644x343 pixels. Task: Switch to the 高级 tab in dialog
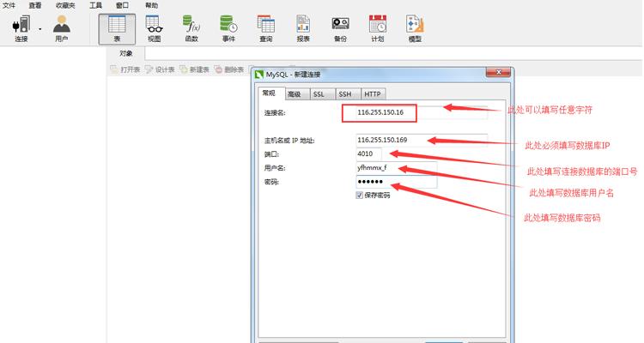pyautogui.click(x=294, y=94)
